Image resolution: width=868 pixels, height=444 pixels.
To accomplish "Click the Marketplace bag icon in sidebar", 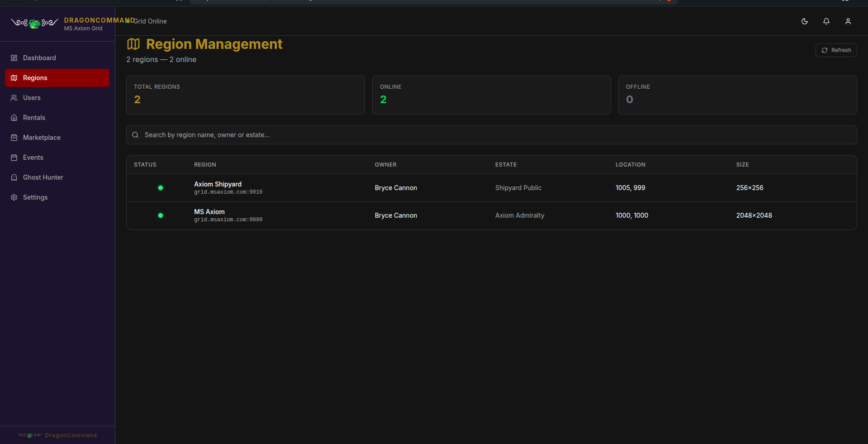I will coord(14,138).
